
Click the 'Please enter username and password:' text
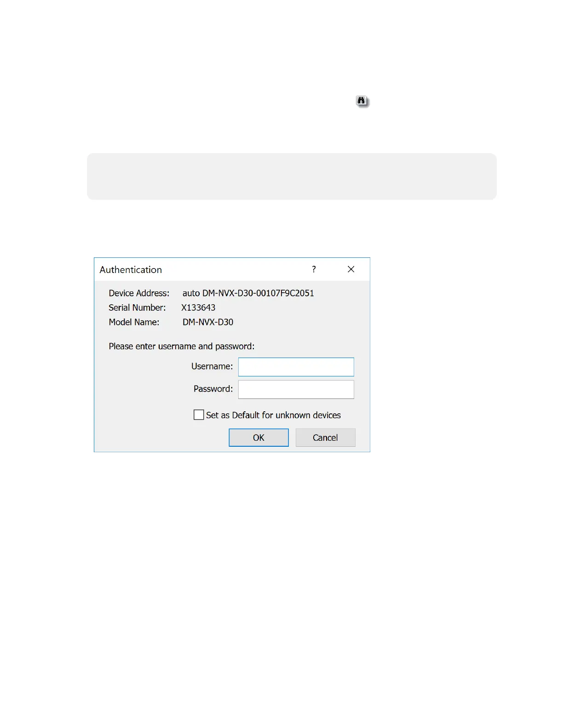[x=182, y=347]
